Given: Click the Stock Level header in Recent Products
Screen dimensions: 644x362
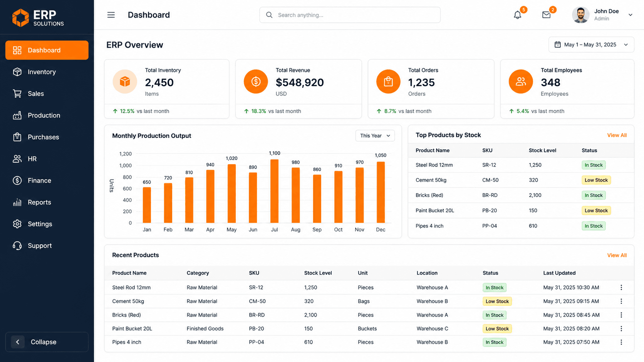Looking at the screenshot, I should pyautogui.click(x=318, y=273).
